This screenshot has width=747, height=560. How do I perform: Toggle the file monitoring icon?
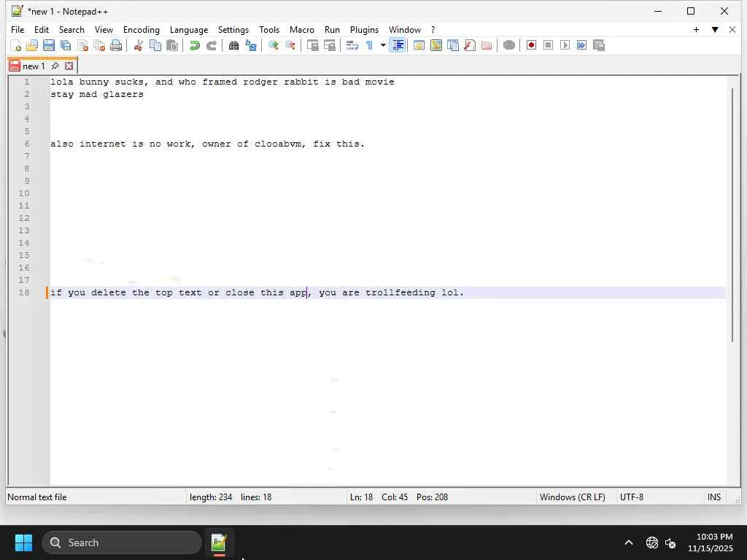[x=508, y=45]
